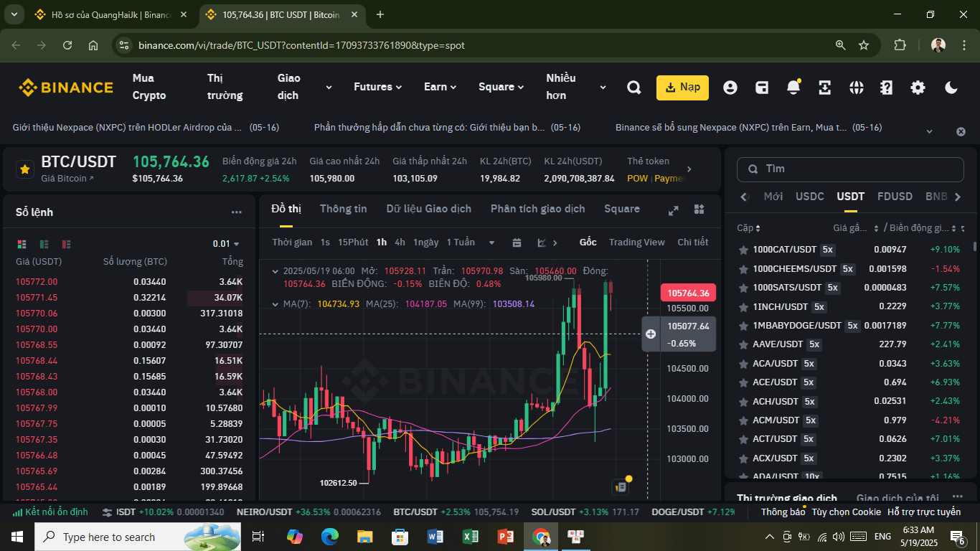The width and height of the screenshot is (980, 551).
Task: Open Tùy chọn Cookie link
Action: tap(846, 512)
